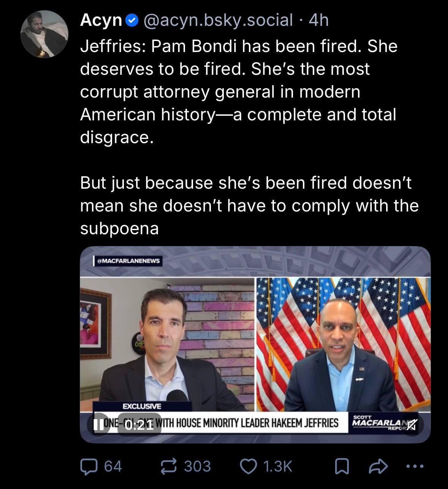Viewport: 448px width, 489px height.
Task: Click the blue verified checkmark badge
Action: 131,21
